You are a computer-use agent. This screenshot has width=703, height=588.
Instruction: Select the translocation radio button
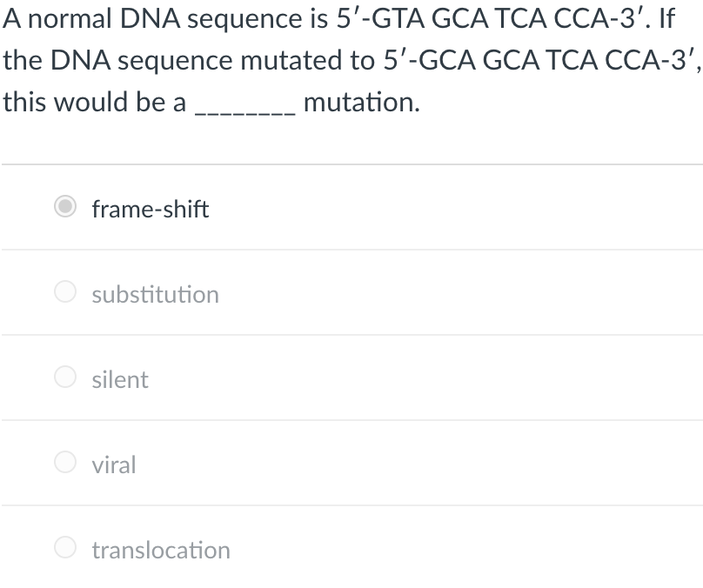tap(65, 548)
